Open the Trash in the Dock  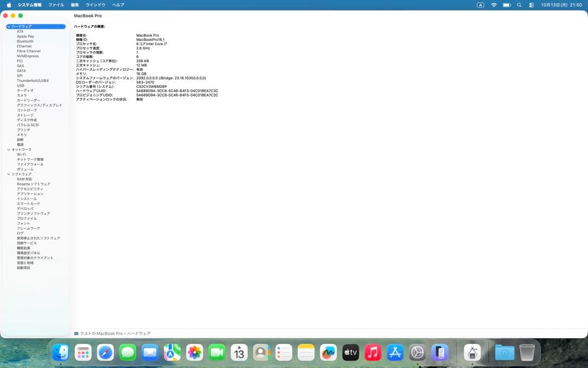point(526,353)
